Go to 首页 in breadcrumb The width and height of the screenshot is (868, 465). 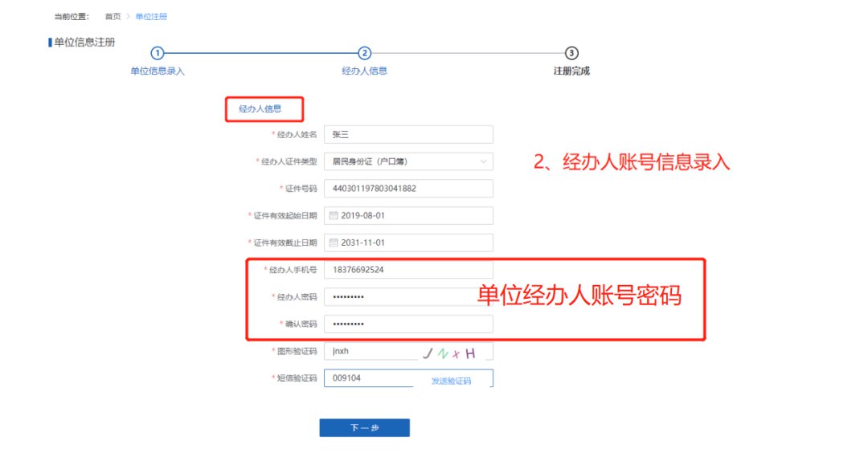[113, 17]
